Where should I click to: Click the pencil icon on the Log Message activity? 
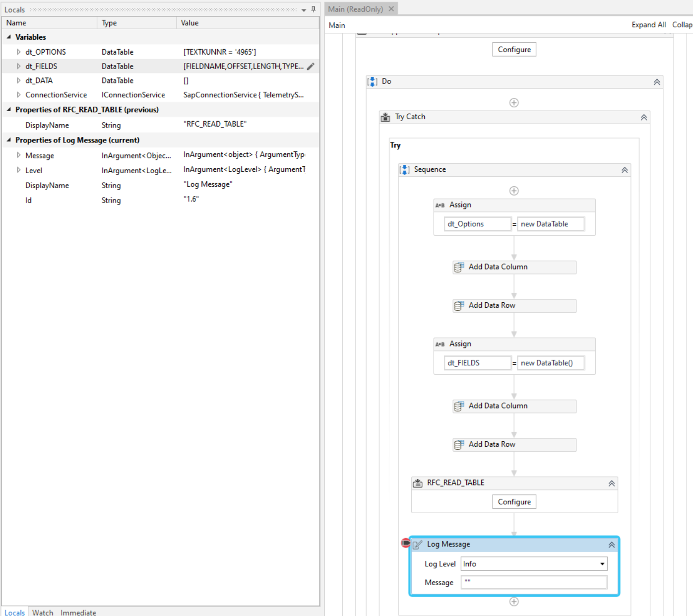417,544
